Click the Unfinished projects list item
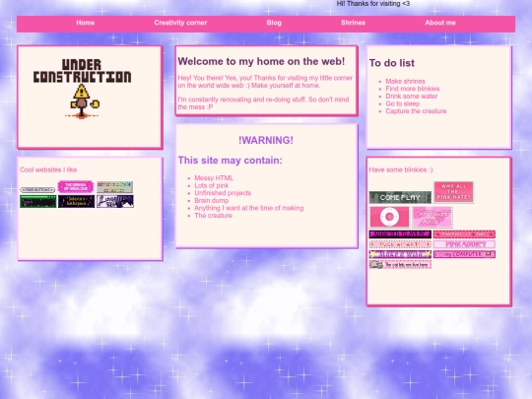 tap(223, 193)
